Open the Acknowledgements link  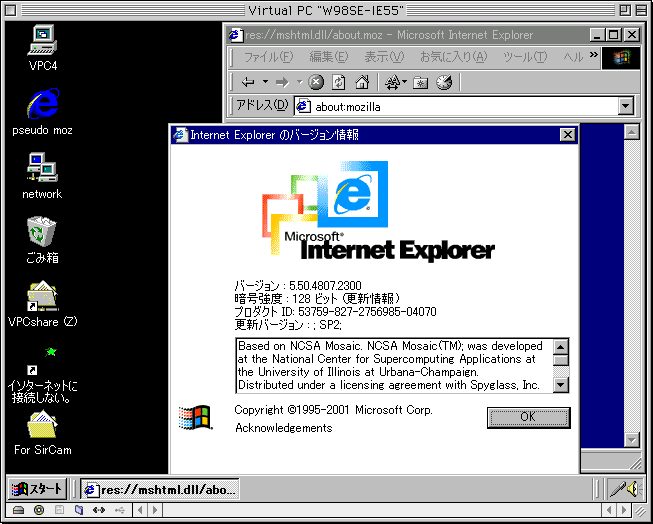284,428
